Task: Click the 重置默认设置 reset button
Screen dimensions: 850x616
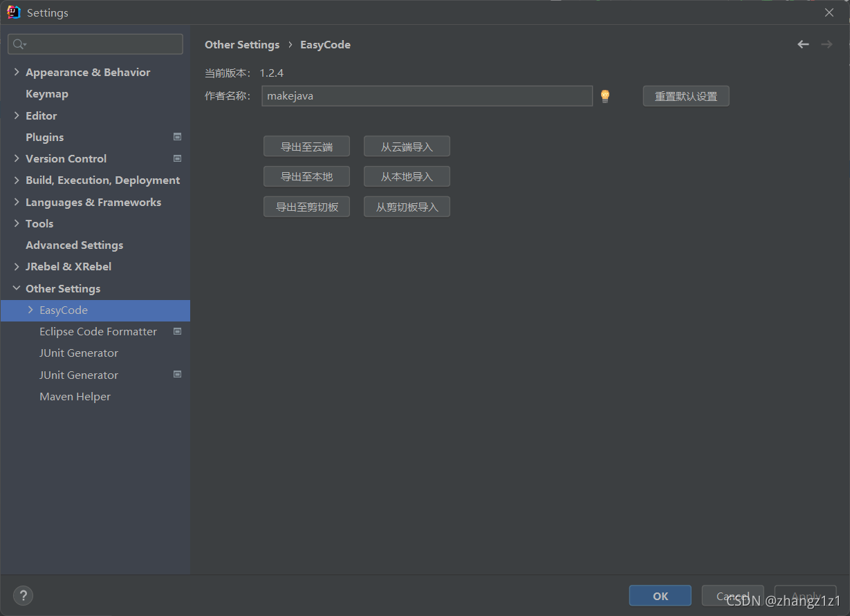Action: click(686, 96)
